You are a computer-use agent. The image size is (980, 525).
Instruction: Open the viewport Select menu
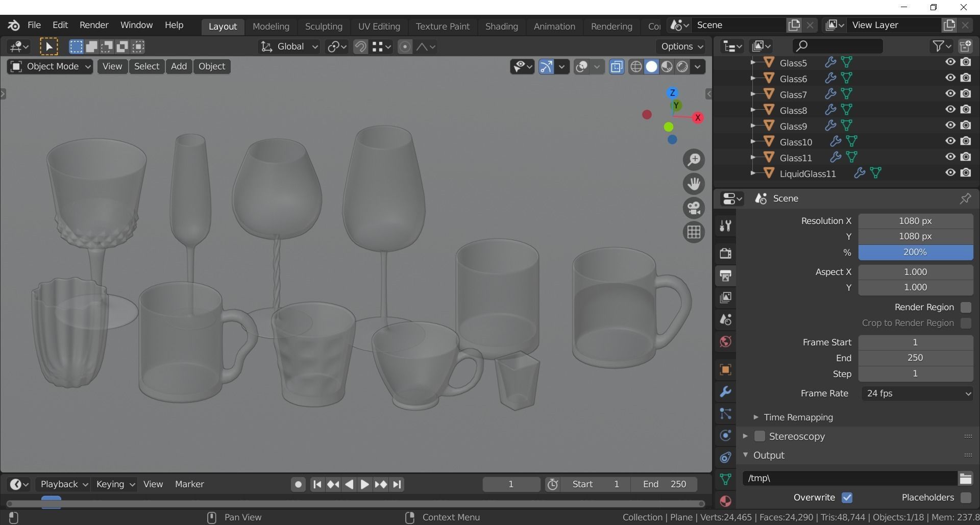(146, 67)
